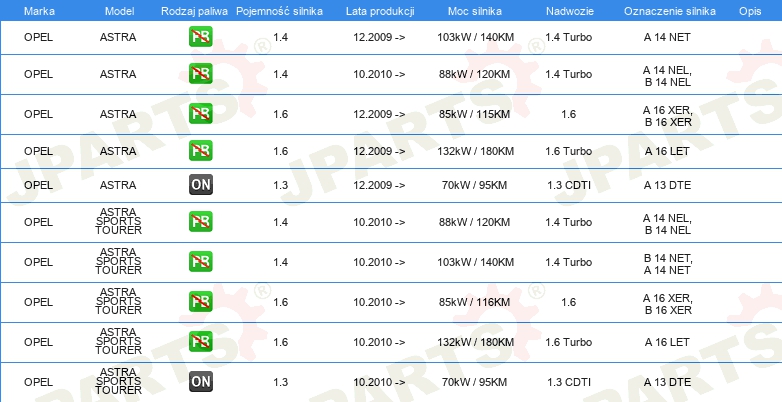782x402 pixels.
Task: Click the Nadwozie column header
Action: [568, 9]
